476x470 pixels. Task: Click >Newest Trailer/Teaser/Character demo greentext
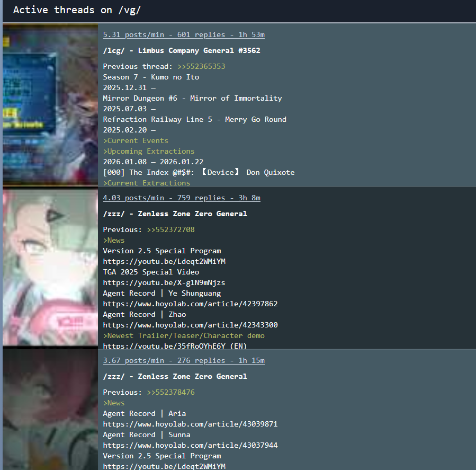click(184, 335)
